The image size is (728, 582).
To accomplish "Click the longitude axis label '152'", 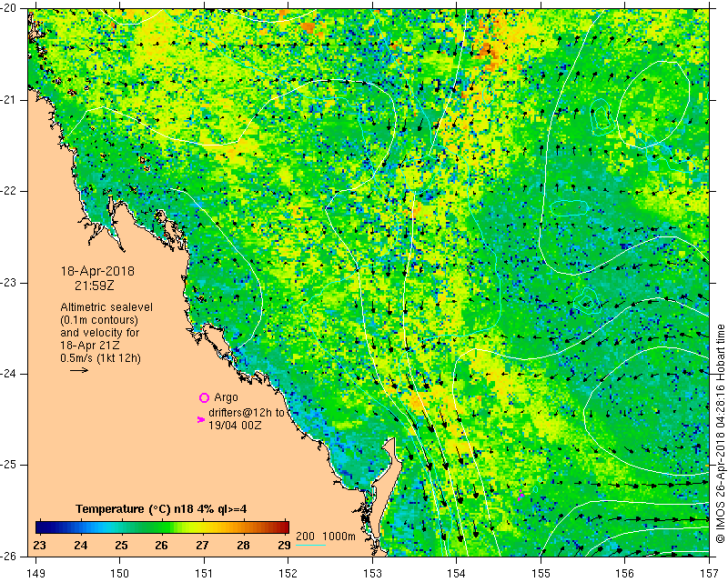I will [x=288, y=574].
